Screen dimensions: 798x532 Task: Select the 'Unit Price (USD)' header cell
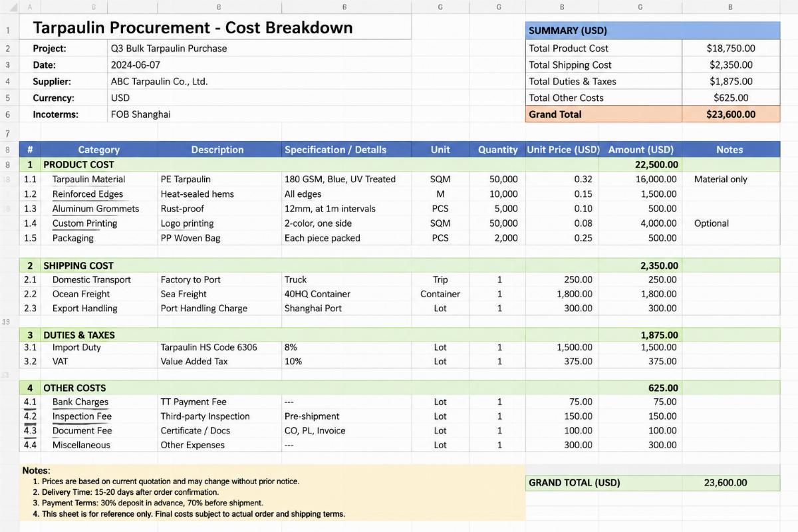(x=563, y=150)
